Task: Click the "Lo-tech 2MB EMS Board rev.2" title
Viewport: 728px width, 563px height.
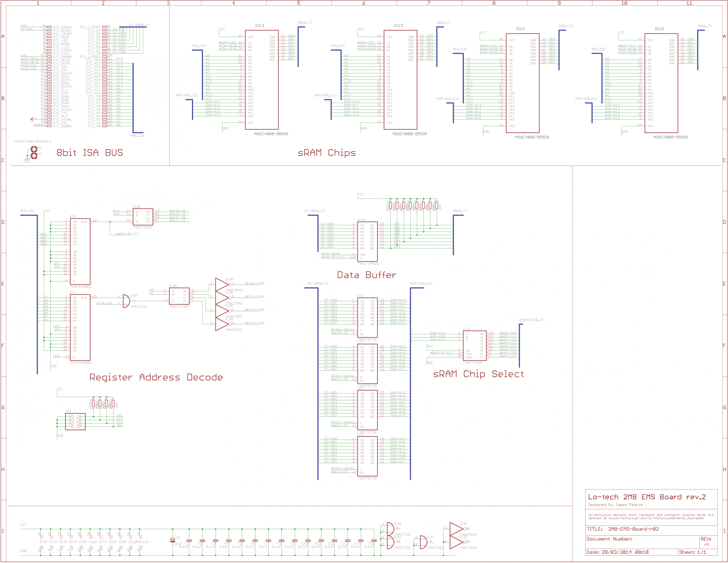Action: coord(647,497)
